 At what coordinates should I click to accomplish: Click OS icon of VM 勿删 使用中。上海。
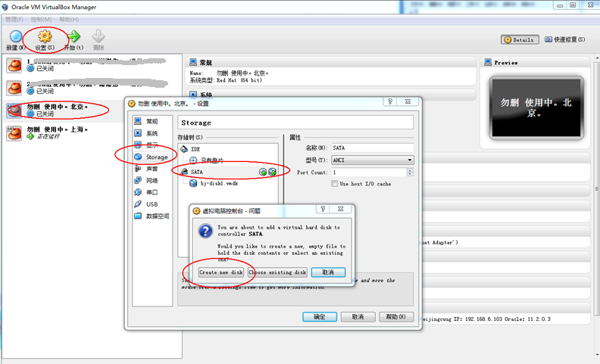point(14,133)
